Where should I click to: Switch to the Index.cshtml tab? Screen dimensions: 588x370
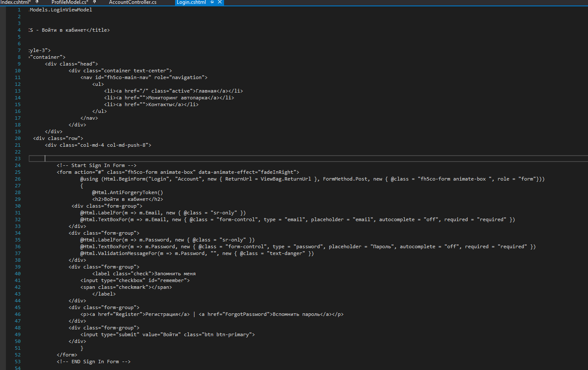[16, 2]
